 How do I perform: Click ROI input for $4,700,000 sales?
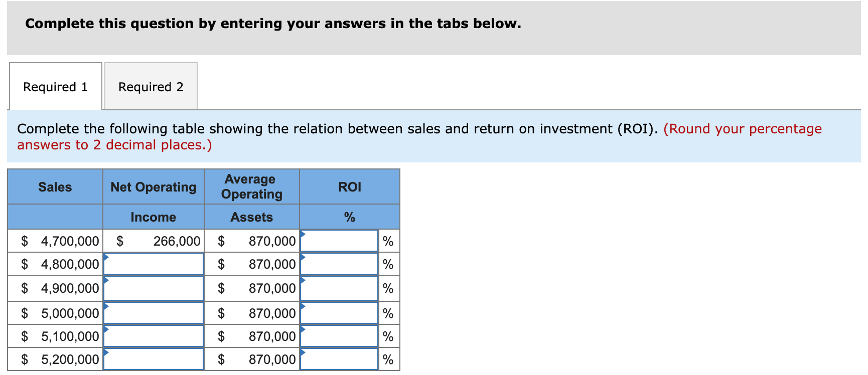pyautogui.click(x=339, y=241)
